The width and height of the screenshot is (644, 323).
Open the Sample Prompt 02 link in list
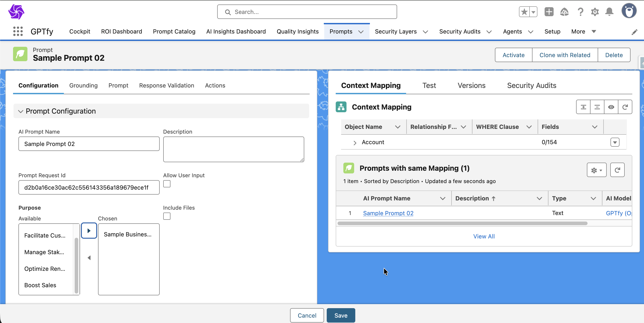point(388,213)
